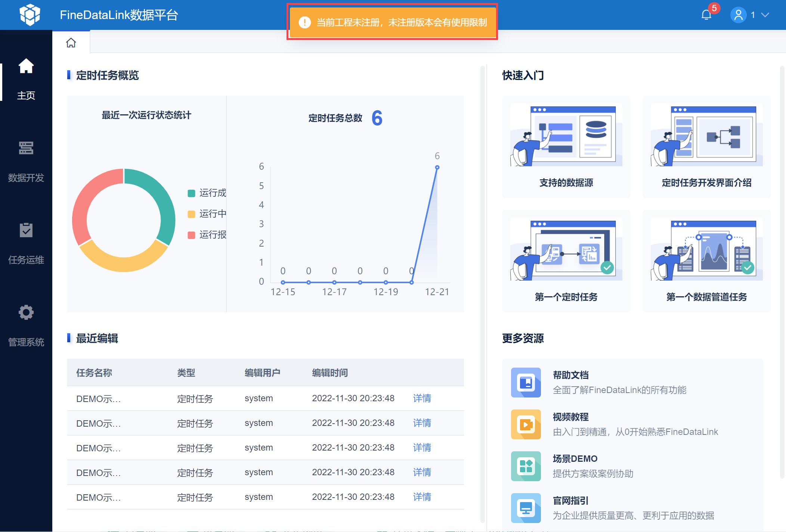The image size is (786, 532).
Task: Expand the user account dropdown arrow
Action: point(765,15)
